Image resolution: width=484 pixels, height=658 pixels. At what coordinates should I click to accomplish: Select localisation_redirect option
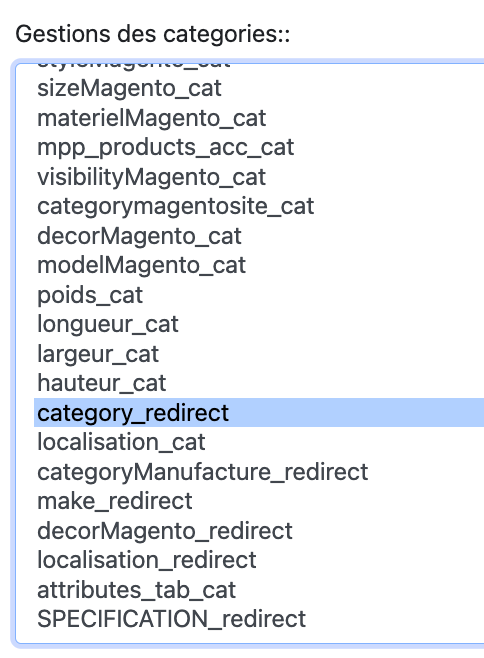click(x=259, y=560)
